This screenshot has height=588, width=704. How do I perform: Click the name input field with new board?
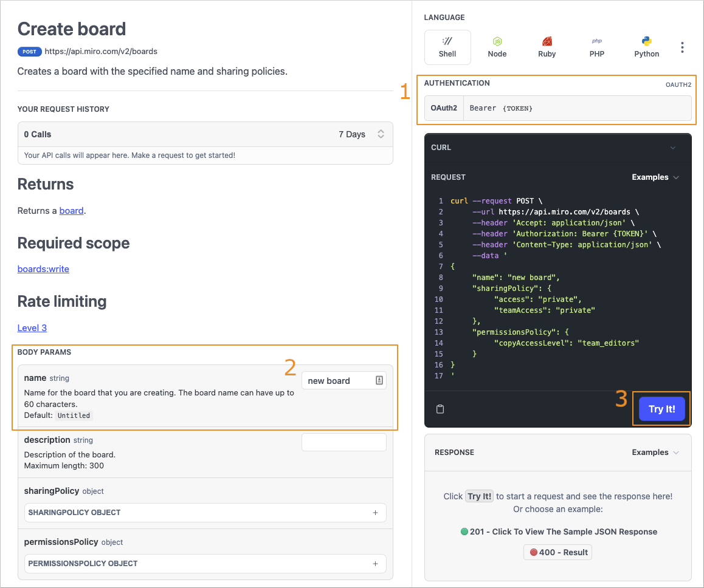tap(344, 381)
